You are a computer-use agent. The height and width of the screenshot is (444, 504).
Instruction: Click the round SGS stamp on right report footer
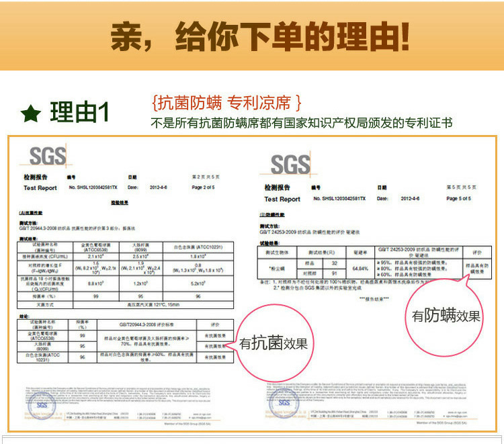pyautogui.click(x=284, y=403)
